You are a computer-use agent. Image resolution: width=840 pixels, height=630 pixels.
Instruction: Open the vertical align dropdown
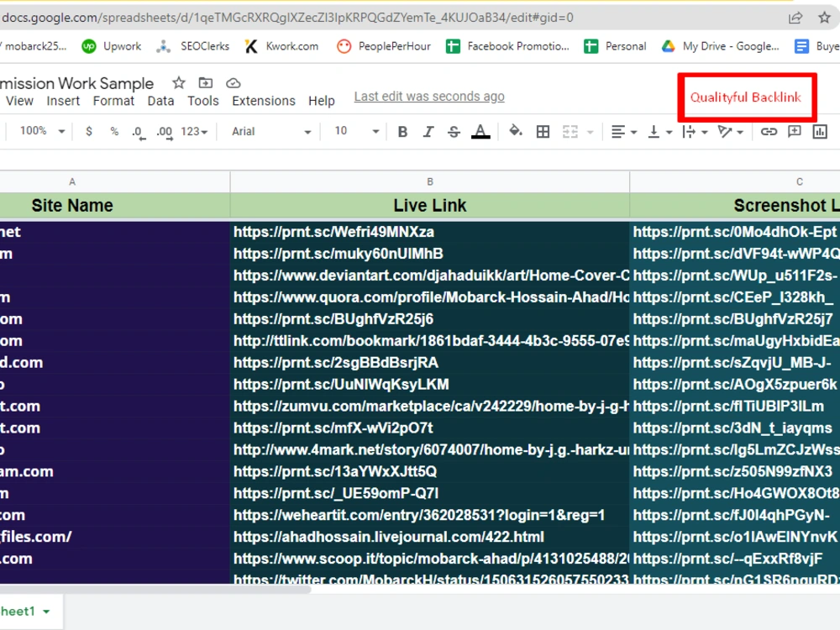(659, 132)
